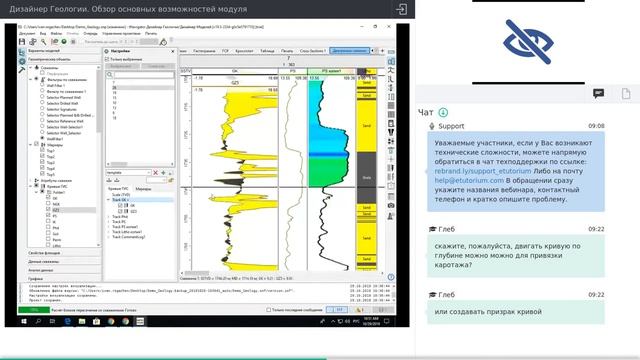Screen dimensions: 640x360
Task: Click the help@etutorium.com email link
Action: pos(469,180)
